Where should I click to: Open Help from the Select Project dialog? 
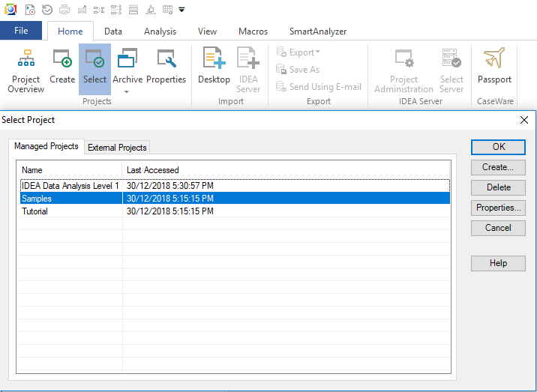pos(498,263)
